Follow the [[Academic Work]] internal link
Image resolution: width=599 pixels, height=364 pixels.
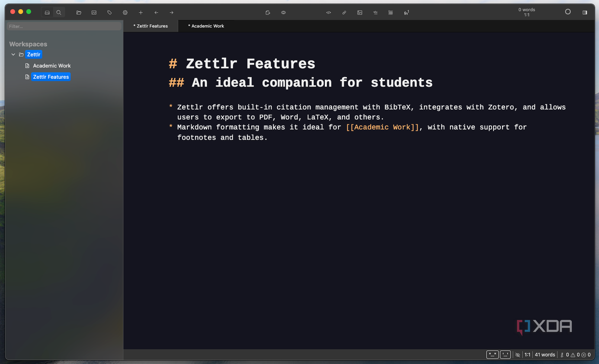[382, 127]
